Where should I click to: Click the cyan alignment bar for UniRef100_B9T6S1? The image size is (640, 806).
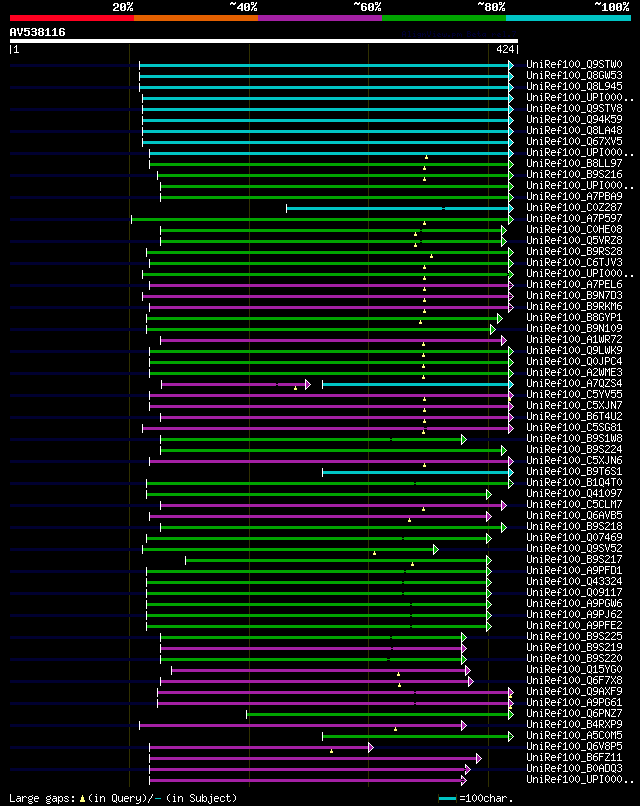pyautogui.click(x=418, y=472)
